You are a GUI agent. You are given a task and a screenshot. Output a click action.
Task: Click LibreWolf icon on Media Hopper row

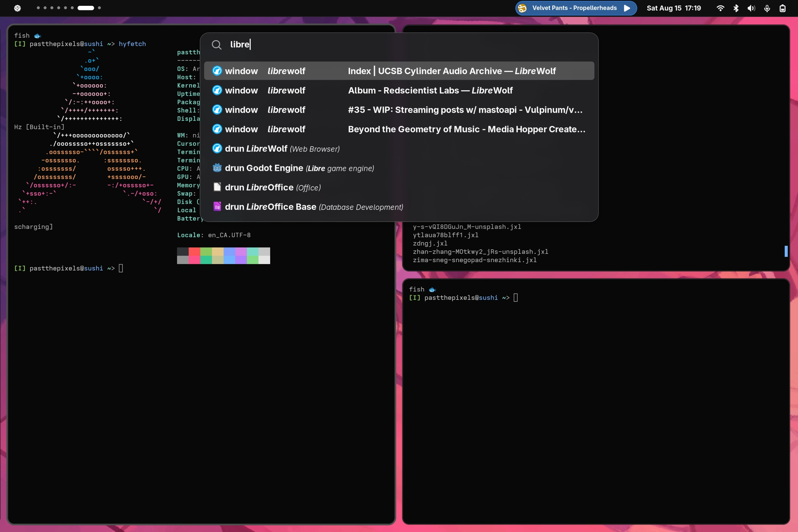(217, 129)
